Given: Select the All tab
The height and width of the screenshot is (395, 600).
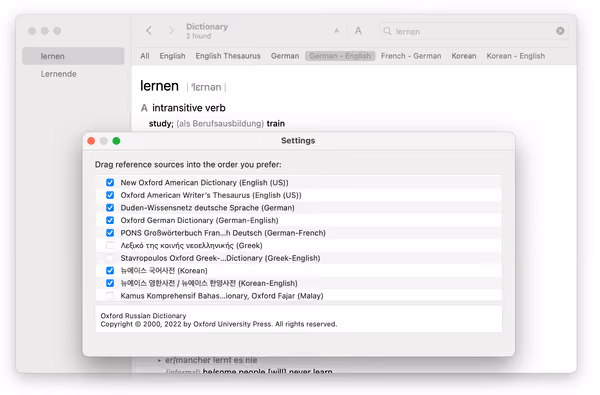Looking at the screenshot, I should pyautogui.click(x=145, y=56).
